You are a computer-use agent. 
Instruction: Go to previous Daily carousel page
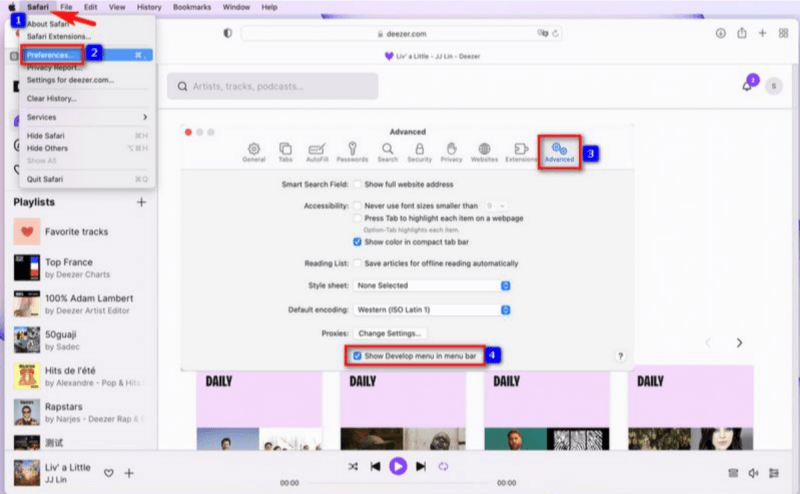click(x=708, y=343)
